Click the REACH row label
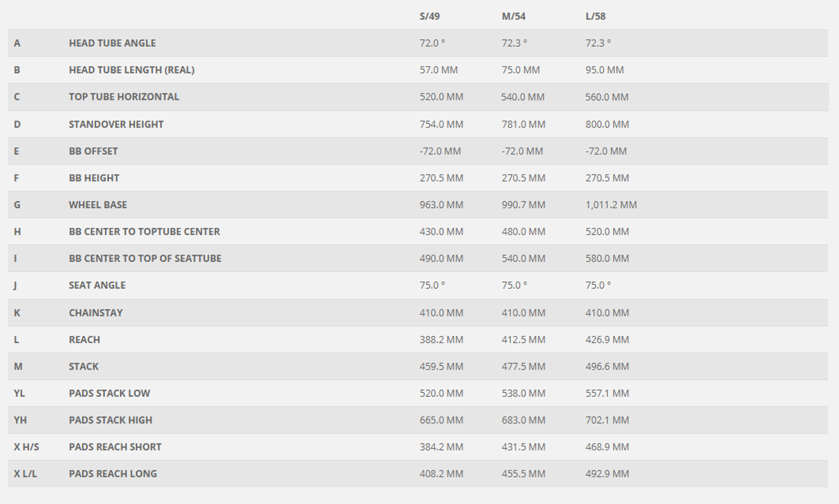 point(84,340)
